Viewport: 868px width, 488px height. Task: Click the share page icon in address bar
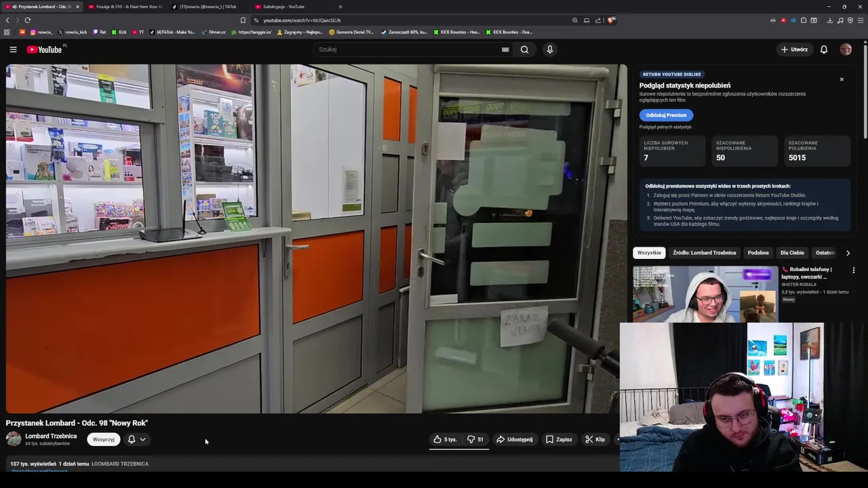point(598,20)
